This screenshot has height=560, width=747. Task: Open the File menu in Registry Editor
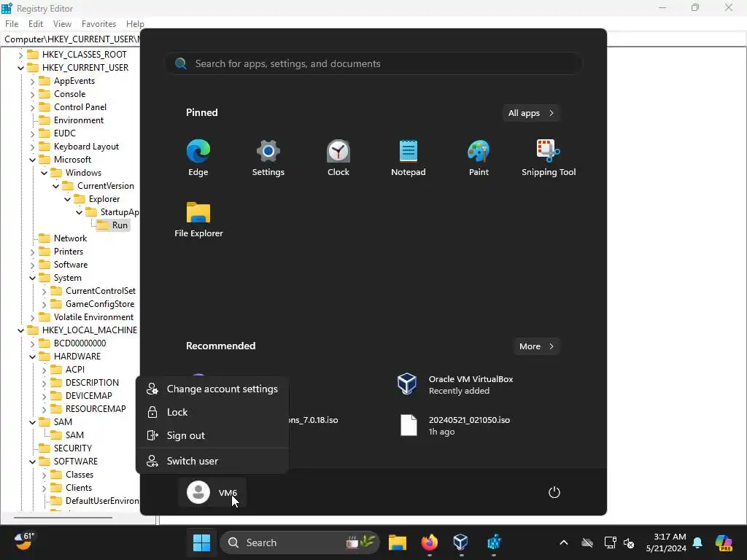point(12,24)
